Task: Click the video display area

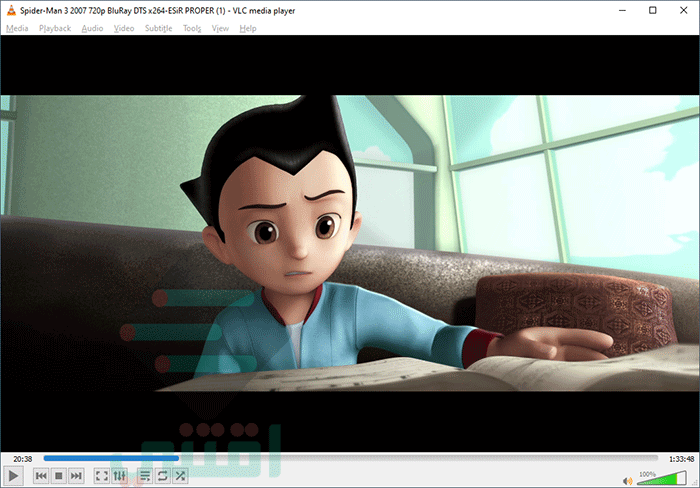Action: (x=350, y=243)
